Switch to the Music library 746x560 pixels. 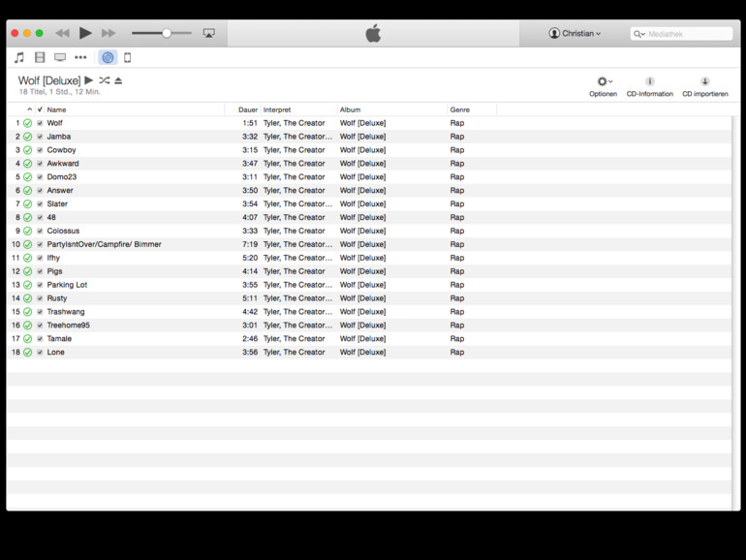tap(19, 57)
